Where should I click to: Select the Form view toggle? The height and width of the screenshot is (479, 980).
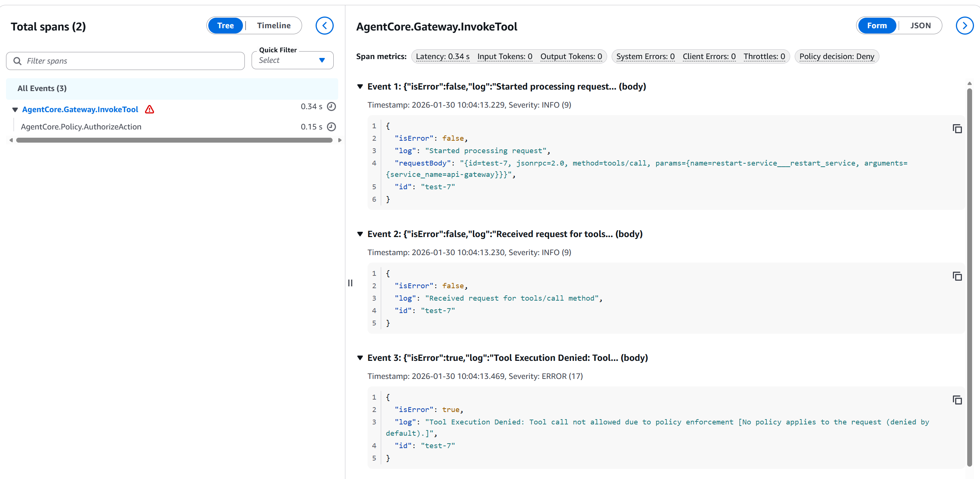point(876,26)
